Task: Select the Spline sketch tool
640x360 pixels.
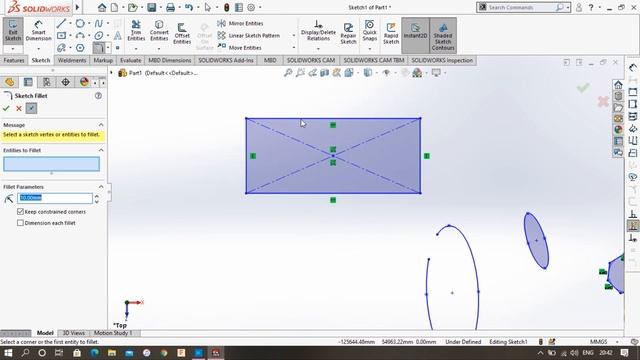Action: tap(98, 23)
